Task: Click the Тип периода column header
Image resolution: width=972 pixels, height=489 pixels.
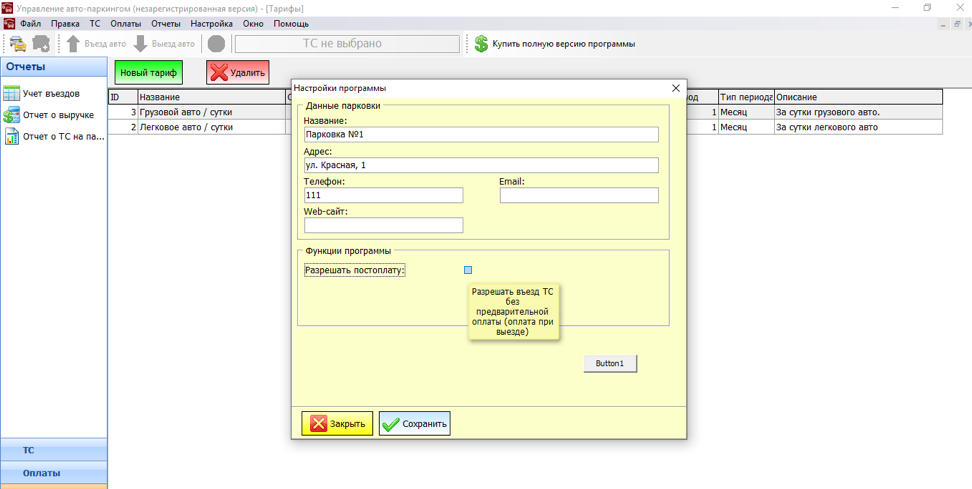Action: tap(746, 97)
